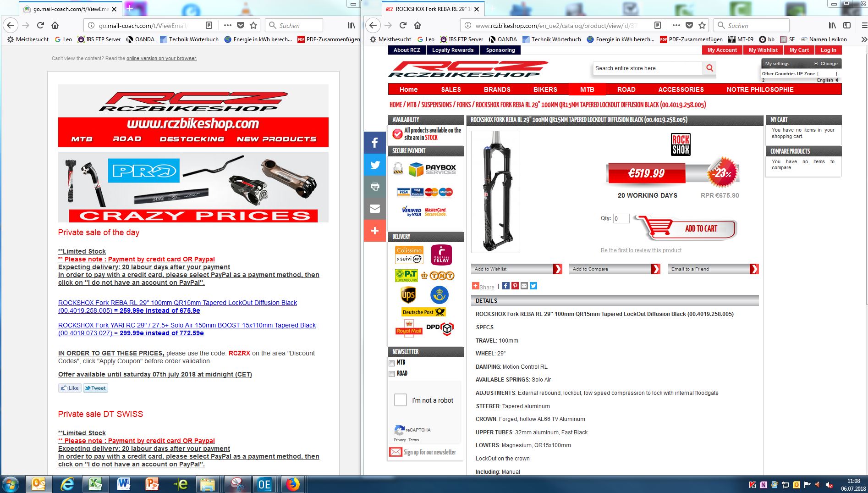Click Sign up for our newsletter

[x=423, y=452]
